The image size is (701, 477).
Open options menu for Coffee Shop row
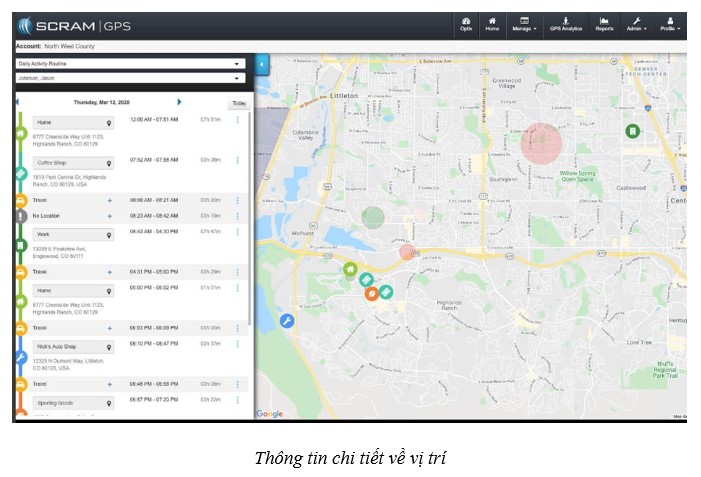tap(237, 160)
